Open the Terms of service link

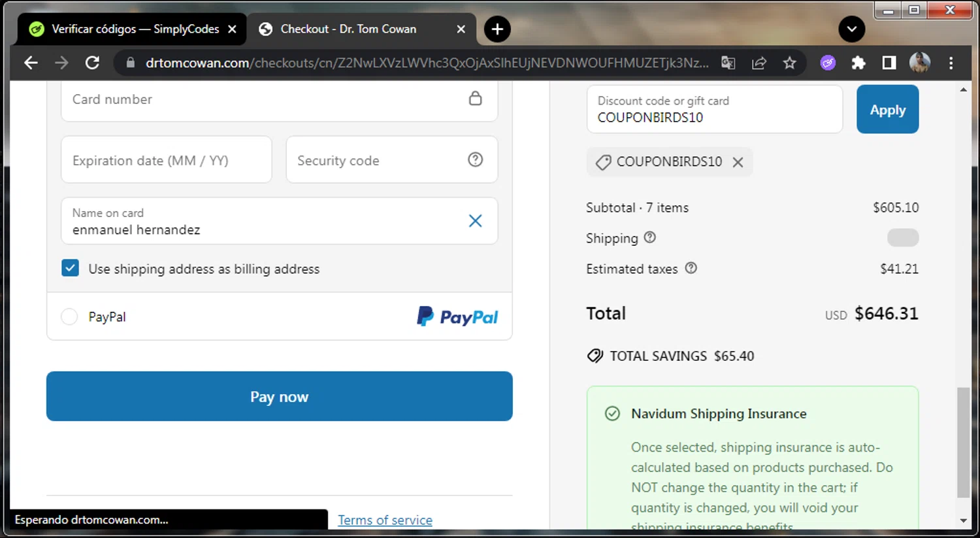pos(385,520)
